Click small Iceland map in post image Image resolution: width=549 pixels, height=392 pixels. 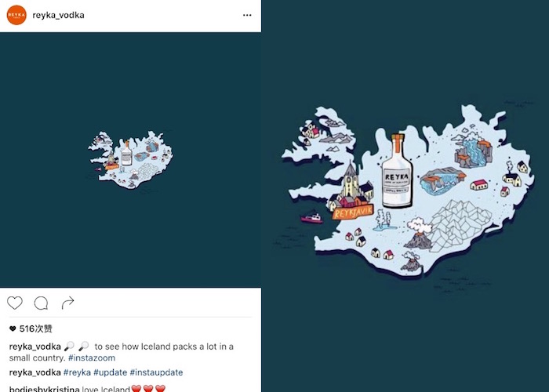click(130, 160)
